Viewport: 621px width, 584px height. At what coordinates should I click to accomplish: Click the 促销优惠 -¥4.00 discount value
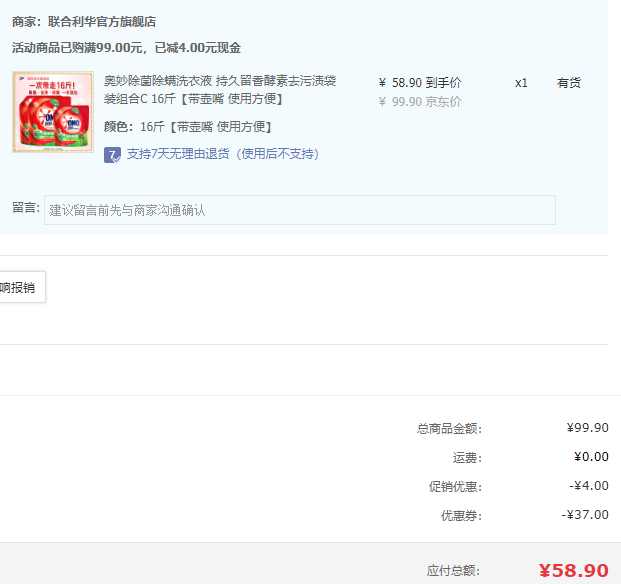[589, 486]
